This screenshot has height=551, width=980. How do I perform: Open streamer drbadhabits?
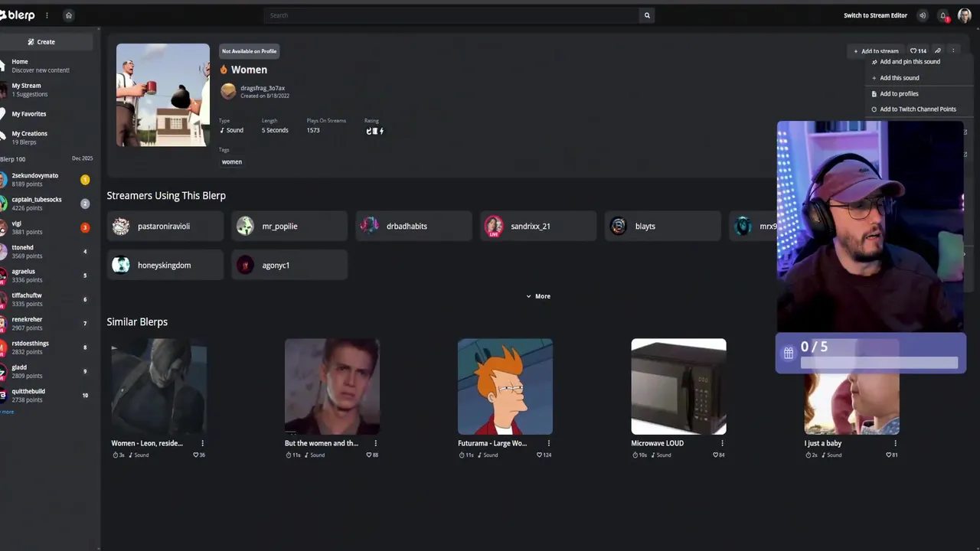414,227
